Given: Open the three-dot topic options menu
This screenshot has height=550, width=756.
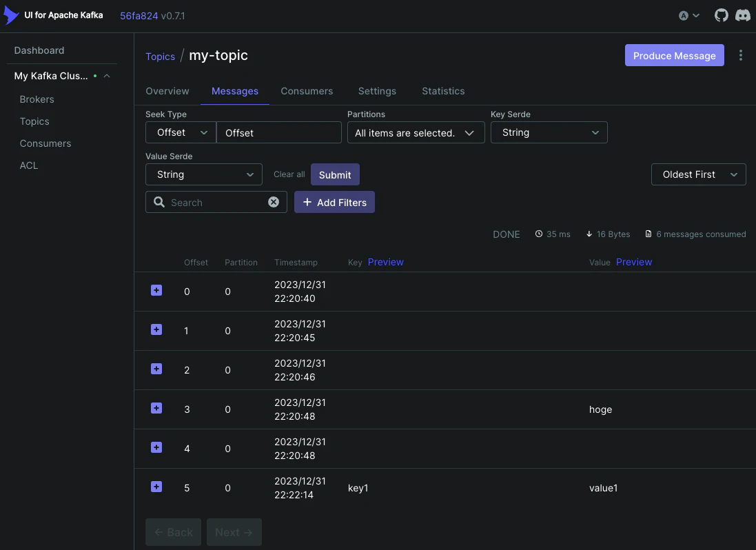Looking at the screenshot, I should (741, 55).
